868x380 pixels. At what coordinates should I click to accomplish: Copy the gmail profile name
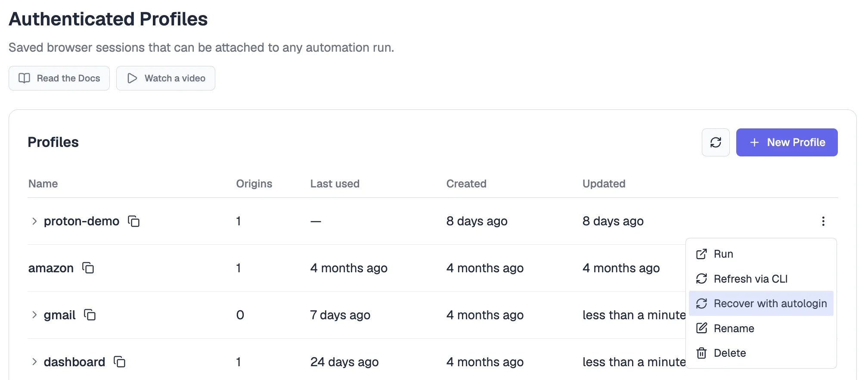(x=90, y=315)
